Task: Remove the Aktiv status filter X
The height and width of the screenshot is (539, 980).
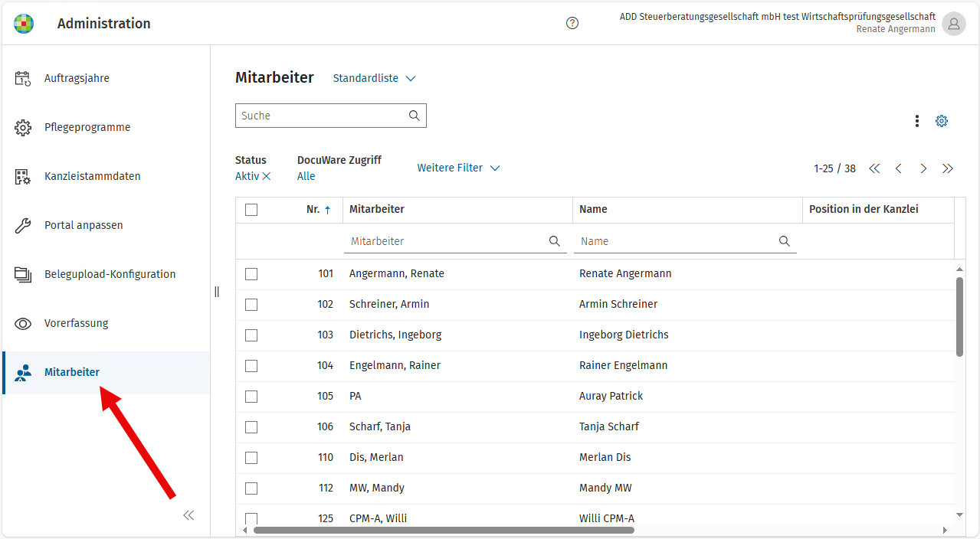Action: (267, 176)
